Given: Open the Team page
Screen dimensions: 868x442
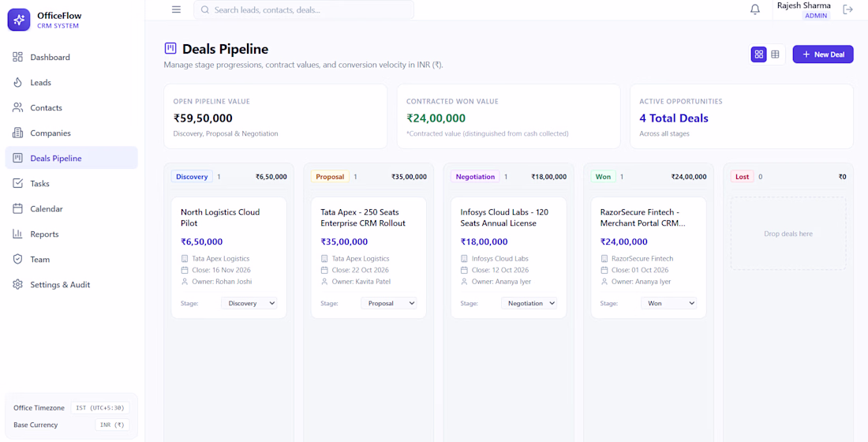Looking at the screenshot, I should 71,259.
